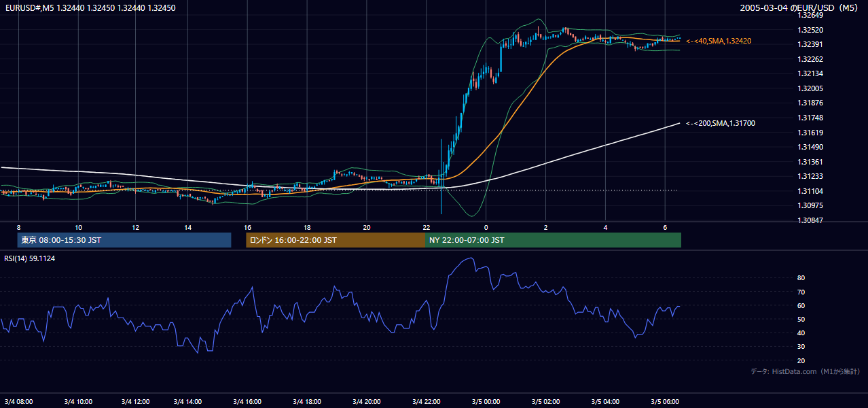Click the London 16:00-22:00 JST session bar

(336, 240)
